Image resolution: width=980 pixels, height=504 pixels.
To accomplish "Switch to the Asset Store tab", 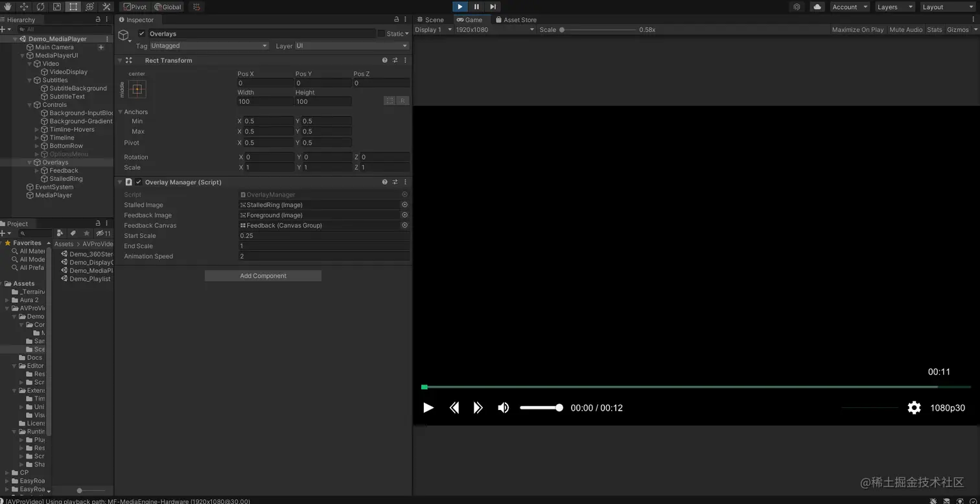I will 515,19.
